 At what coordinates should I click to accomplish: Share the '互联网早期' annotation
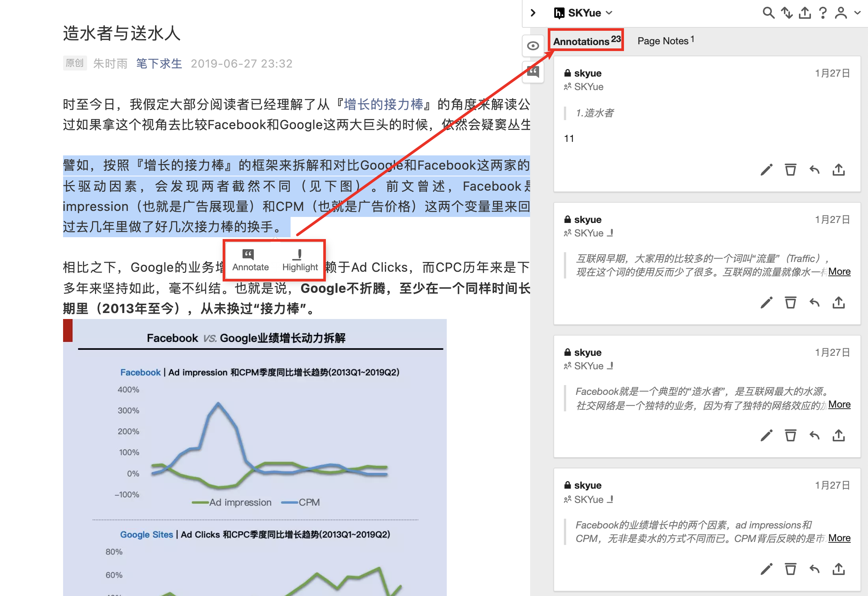coord(838,303)
